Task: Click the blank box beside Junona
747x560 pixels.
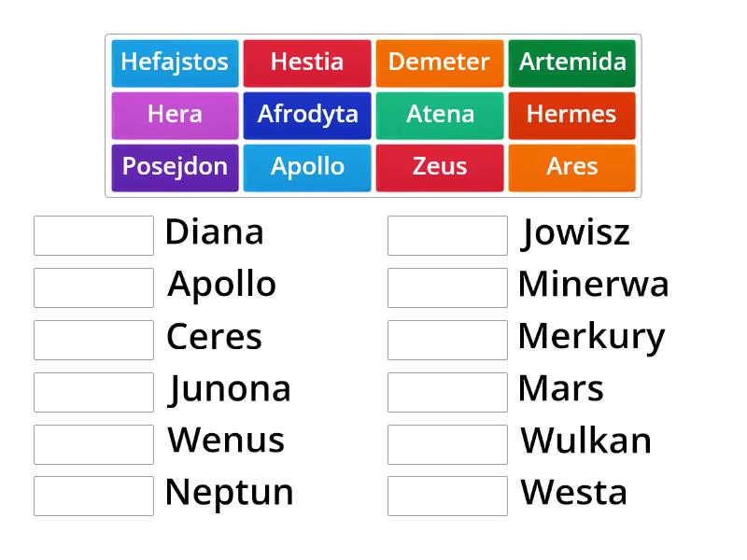Action: (x=94, y=392)
